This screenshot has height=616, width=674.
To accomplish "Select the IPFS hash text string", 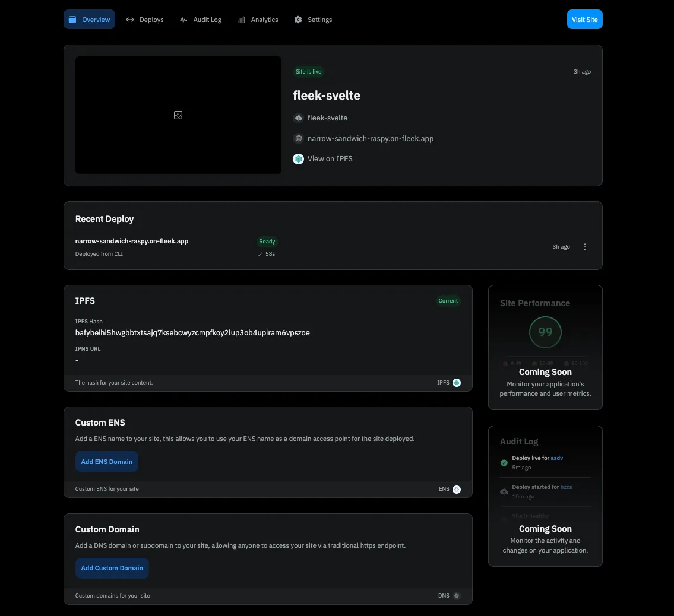I will (192, 333).
